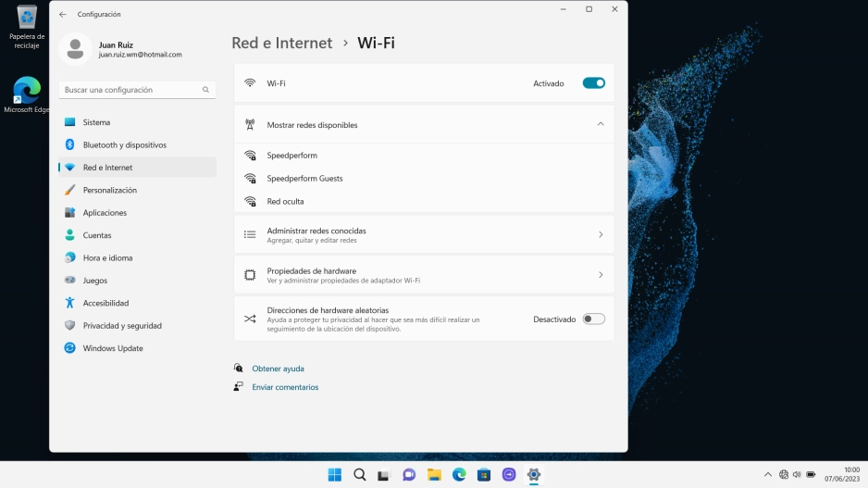Click the Speedperform Wi-Fi signal icon
This screenshot has width=868, height=488.
[x=250, y=156]
